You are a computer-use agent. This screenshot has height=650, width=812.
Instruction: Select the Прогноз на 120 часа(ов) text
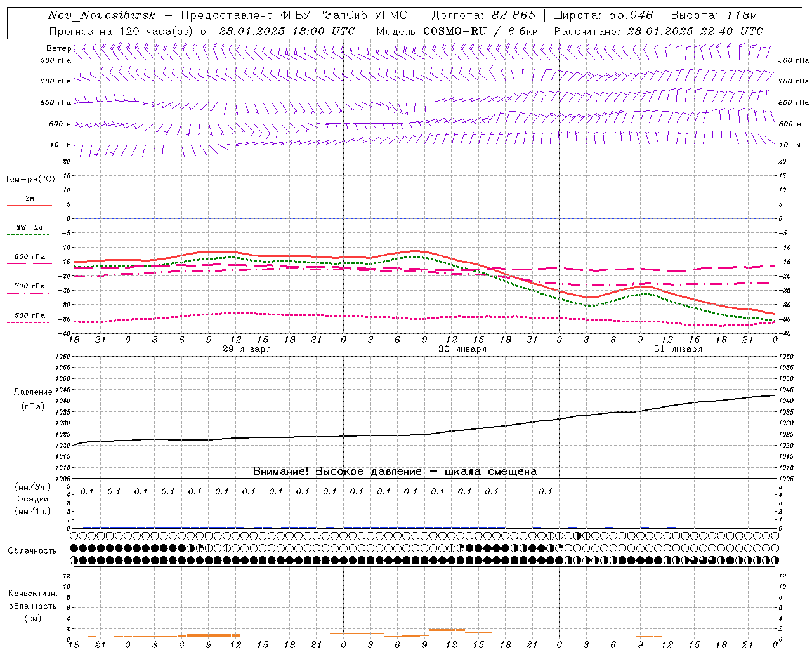pos(122,31)
